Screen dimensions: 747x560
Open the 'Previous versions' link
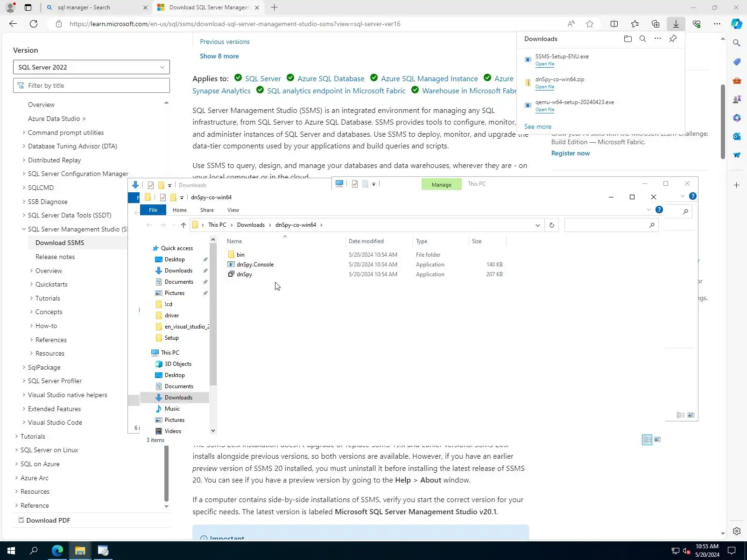[225, 42]
